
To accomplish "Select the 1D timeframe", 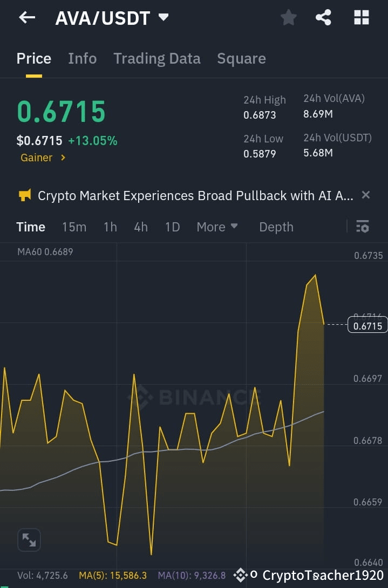I will click(172, 227).
